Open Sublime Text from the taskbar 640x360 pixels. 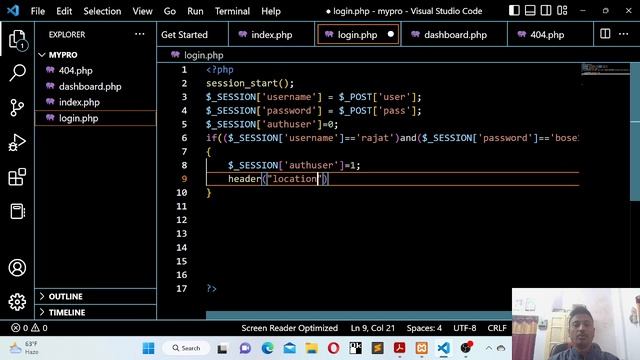click(x=378, y=348)
